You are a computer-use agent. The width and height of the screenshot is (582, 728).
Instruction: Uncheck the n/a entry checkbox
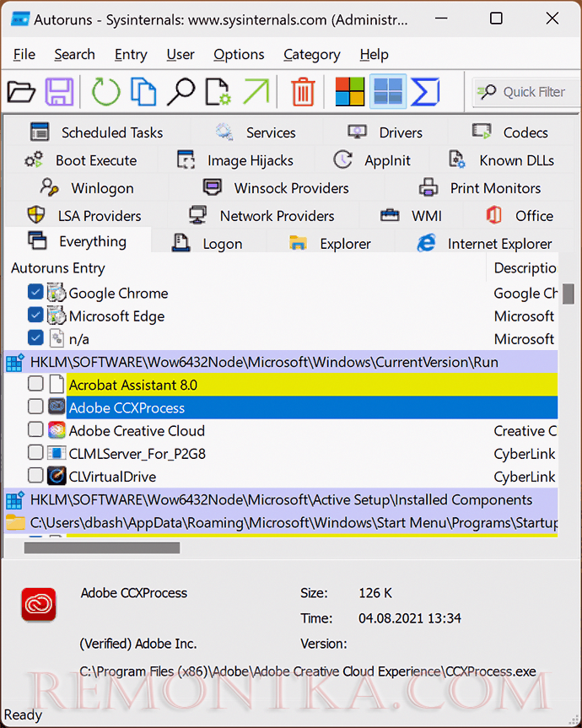[35, 337]
